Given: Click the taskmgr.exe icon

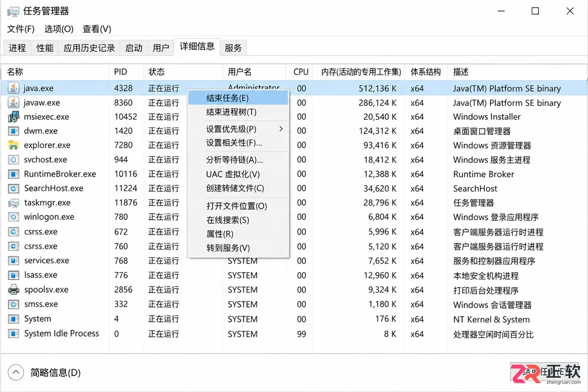Looking at the screenshot, I should coord(13,203).
